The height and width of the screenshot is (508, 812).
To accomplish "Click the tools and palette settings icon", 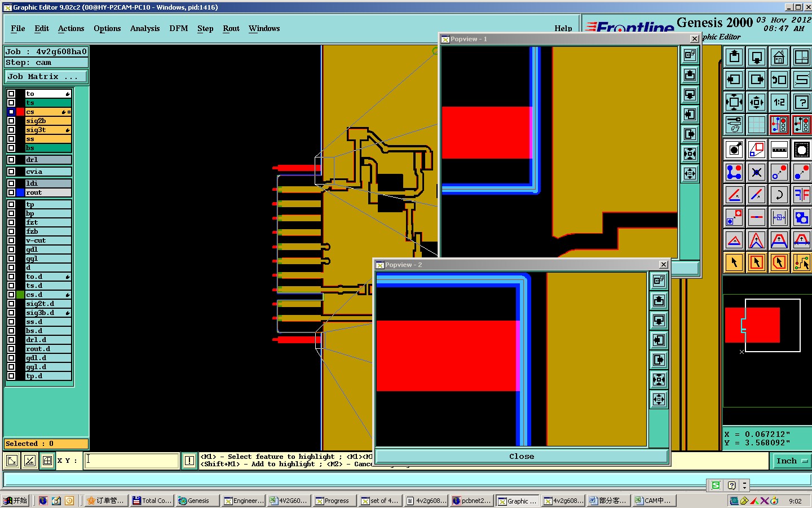I will pyautogui.click(x=734, y=124).
